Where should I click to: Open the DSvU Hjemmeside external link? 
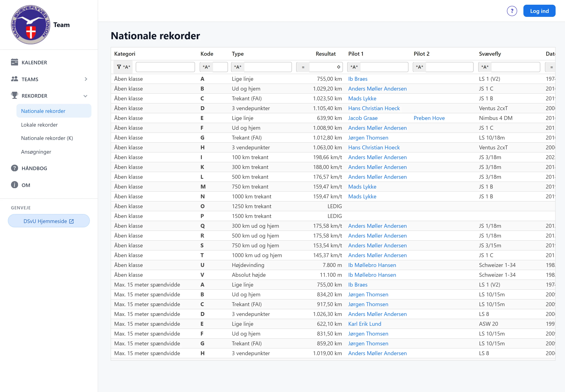pos(49,221)
